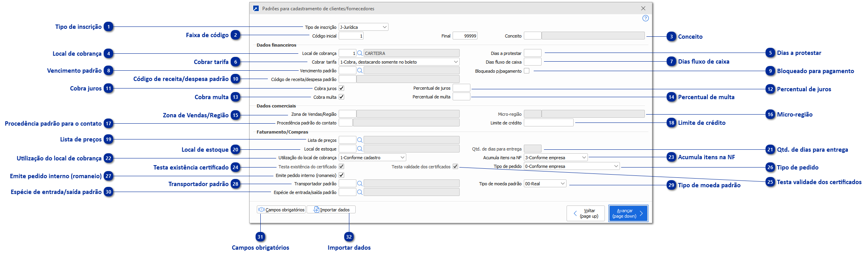Click annotation marker number 31

click(260, 237)
